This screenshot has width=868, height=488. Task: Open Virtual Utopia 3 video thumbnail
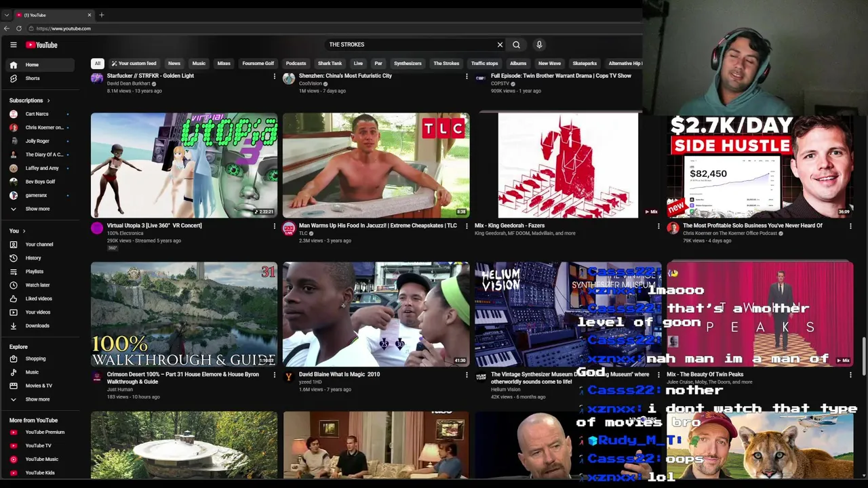[184, 165]
